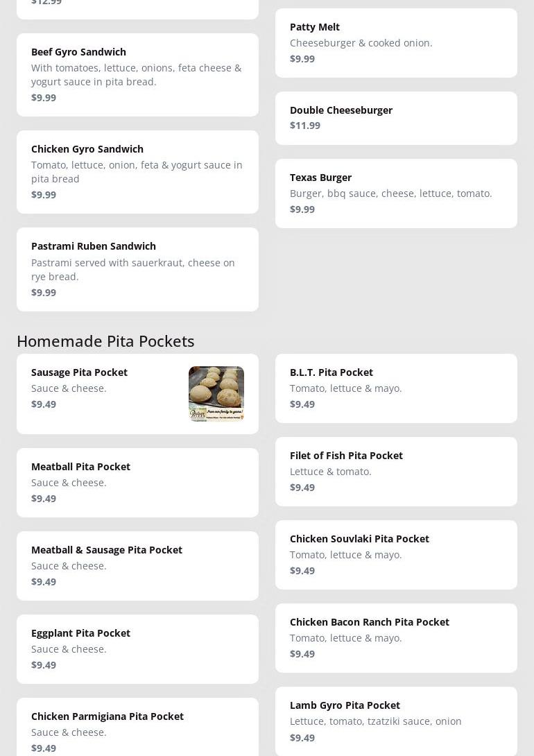Click the Patty Melt menu item

395,42
